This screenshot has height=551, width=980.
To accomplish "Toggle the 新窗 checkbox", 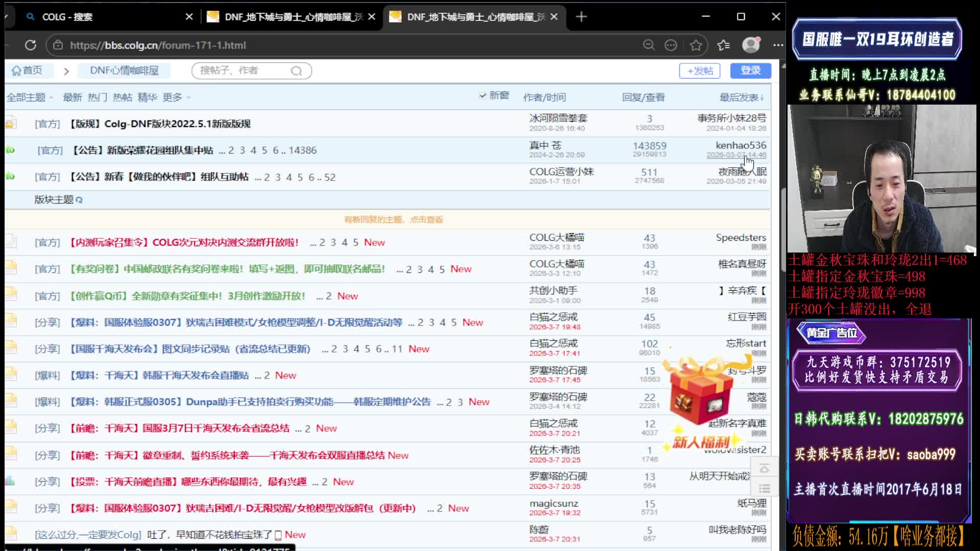I will pyautogui.click(x=482, y=95).
